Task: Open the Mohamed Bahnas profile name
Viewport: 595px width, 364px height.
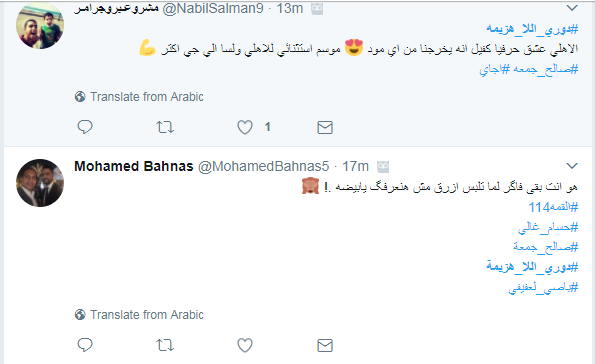Action: (x=134, y=166)
